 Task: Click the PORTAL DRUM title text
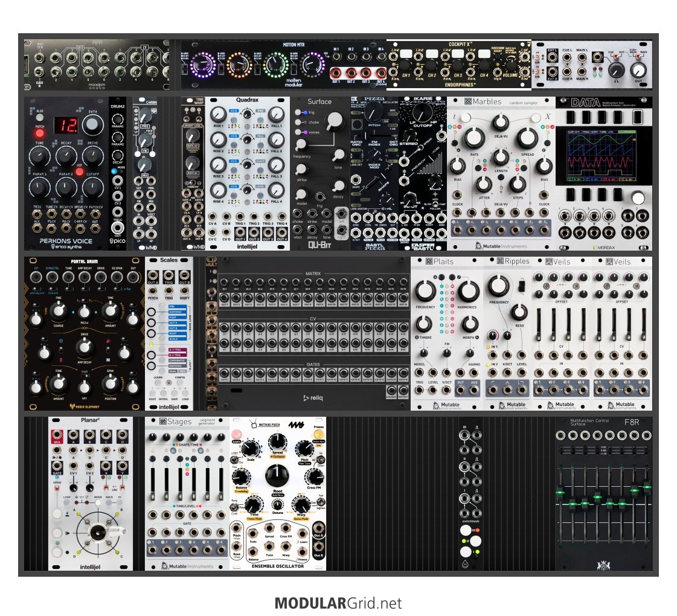pyautogui.click(x=84, y=261)
